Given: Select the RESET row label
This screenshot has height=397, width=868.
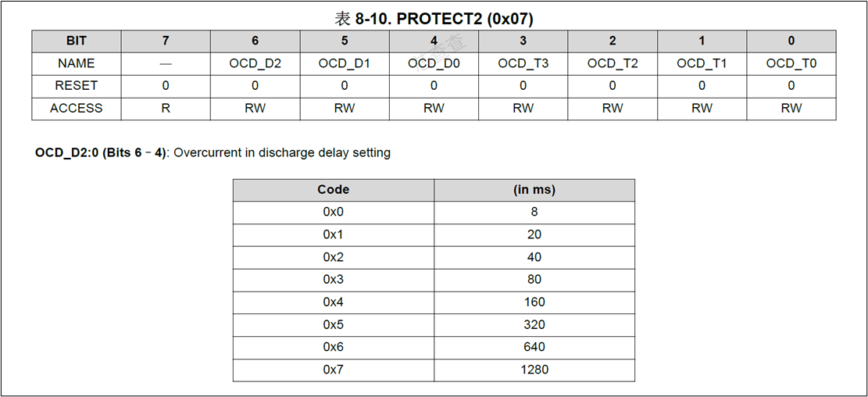Looking at the screenshot, I should [x=77, y=86].
